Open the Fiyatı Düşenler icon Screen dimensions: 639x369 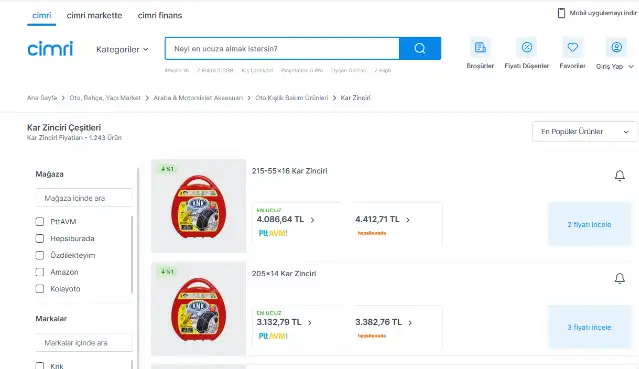click(527, 47)
